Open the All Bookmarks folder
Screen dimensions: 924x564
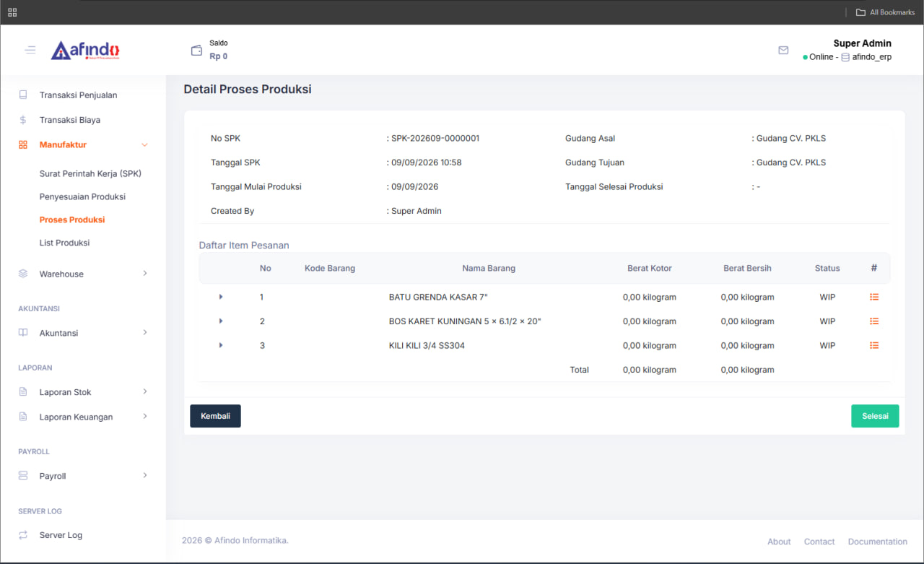885,12
